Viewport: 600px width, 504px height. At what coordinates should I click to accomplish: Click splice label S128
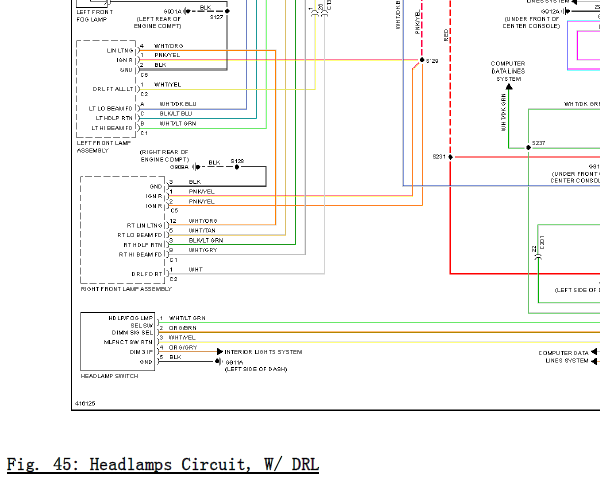[237, 161]
